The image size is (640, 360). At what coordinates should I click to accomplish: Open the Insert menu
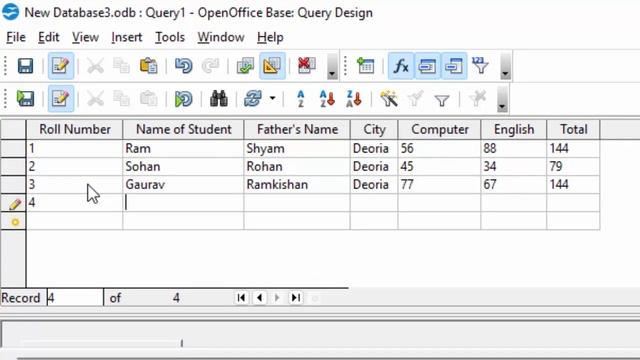[x=127, y=37]
